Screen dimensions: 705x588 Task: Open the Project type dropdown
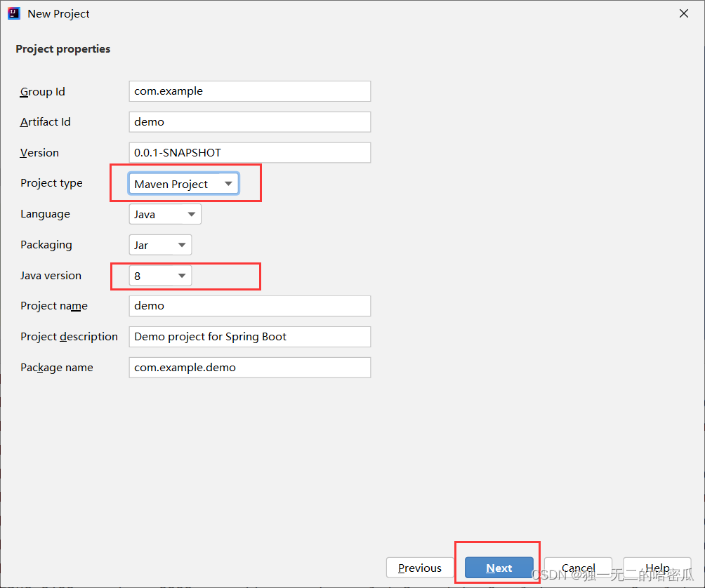[183, 184]
